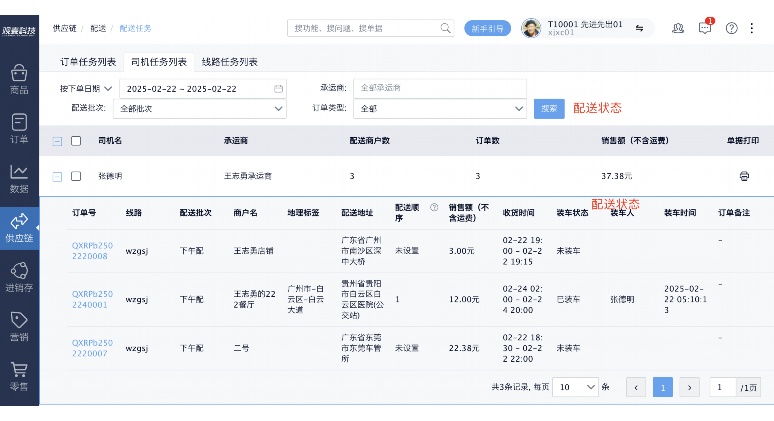Open order link QXRPb2502240001
The height and width of the screenshot is (421, 774).
coord(92,299)
